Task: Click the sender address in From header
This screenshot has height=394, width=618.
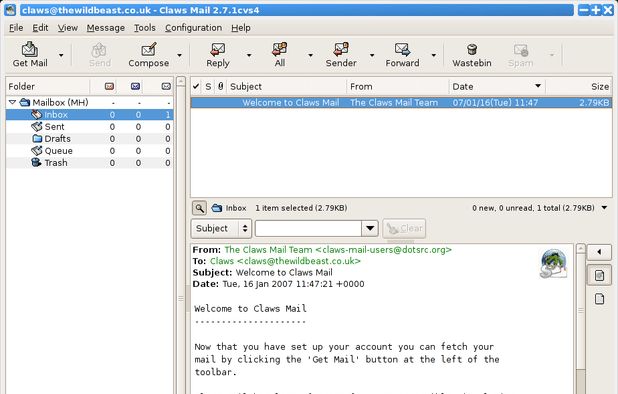Action: click(x=338, y=250)
